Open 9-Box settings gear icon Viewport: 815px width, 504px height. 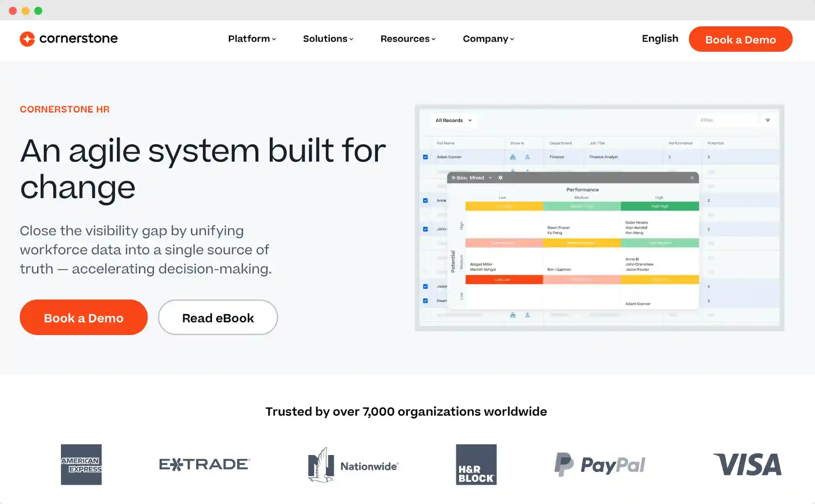pyautogui.click(x=501, y=178)
